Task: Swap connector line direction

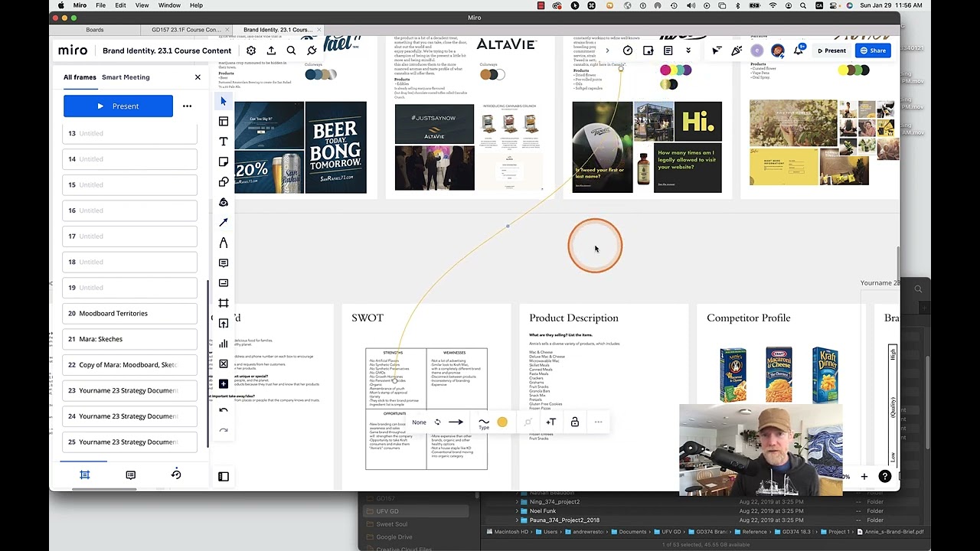Action: 437,422
